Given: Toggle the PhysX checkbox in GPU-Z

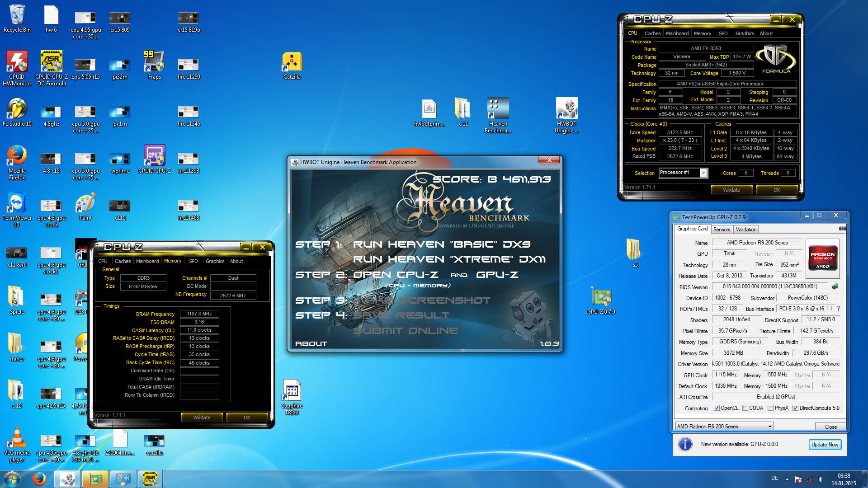Looking at the screenshot, I should tap(770, 408).
